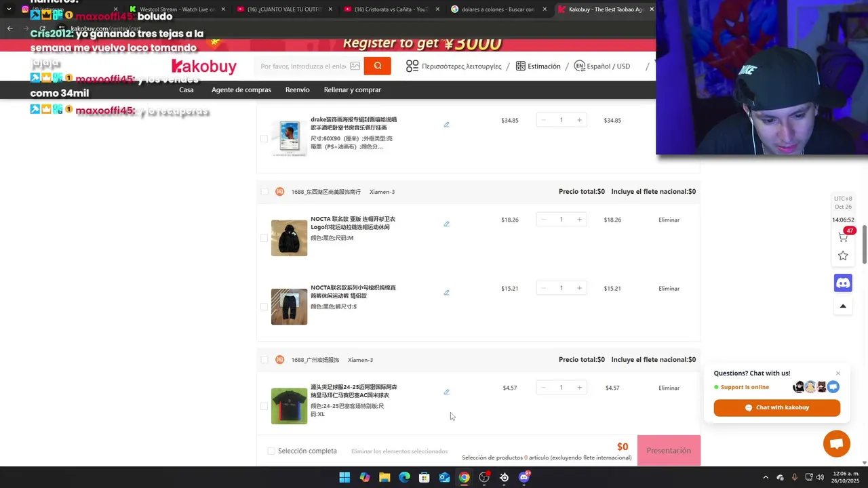Open favorites with the star icon

[x=843, y=256]
